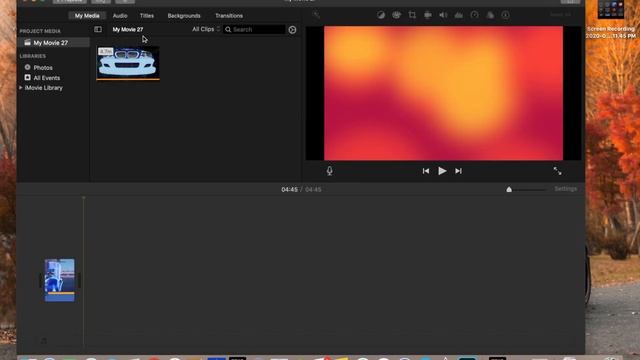Select the car clip thumbnail in browser
This screenshot has width=640, height=360.
(x=128, y=62)
